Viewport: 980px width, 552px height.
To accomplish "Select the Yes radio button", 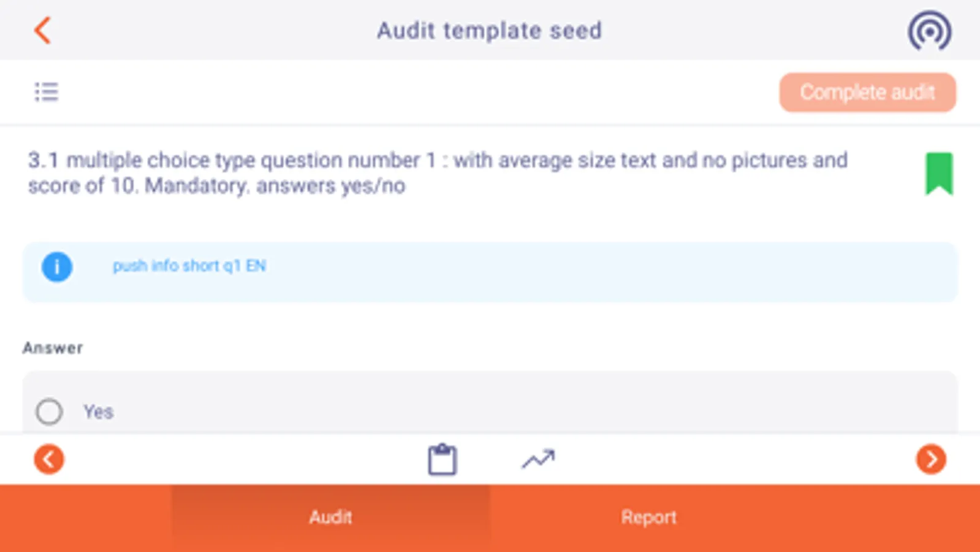I will tap(49, 412).
